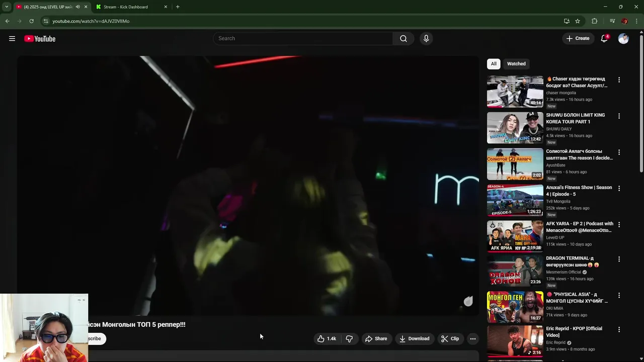Click the Create button
This screenshot has height=362, width=644.
[578, 39]
